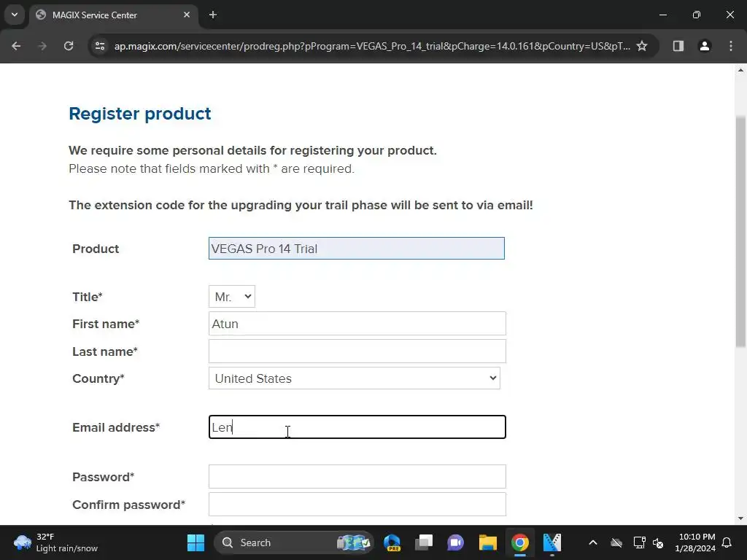Click scroll up arrow on scrollbar
This screenshot has height=560, width=747.
pyautogui.click(x=740, y=70)
